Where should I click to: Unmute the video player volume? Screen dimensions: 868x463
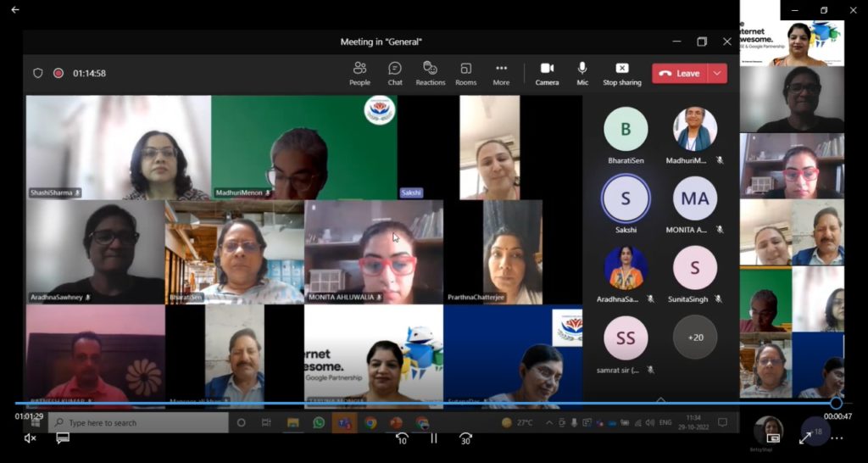click(x=31, y=438)
